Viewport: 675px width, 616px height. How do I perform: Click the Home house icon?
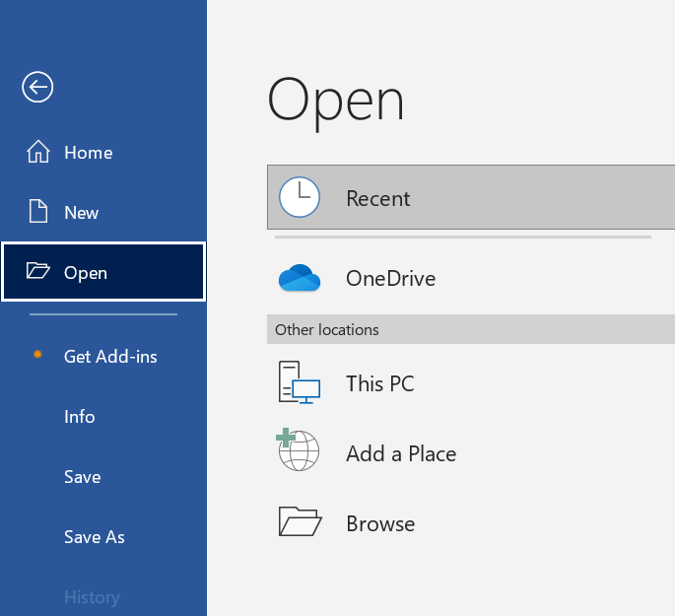pos(38,153)
